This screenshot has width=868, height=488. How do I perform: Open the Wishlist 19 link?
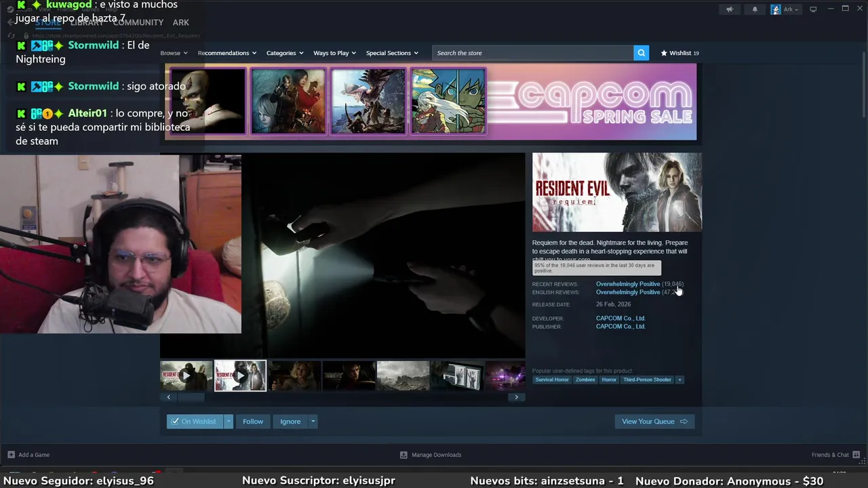coord(679,53)
